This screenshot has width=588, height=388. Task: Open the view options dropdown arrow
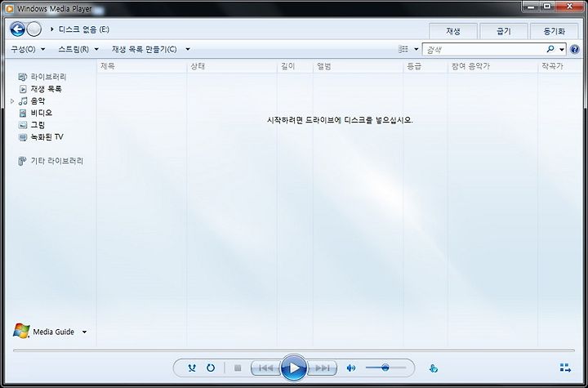point(416,49)
